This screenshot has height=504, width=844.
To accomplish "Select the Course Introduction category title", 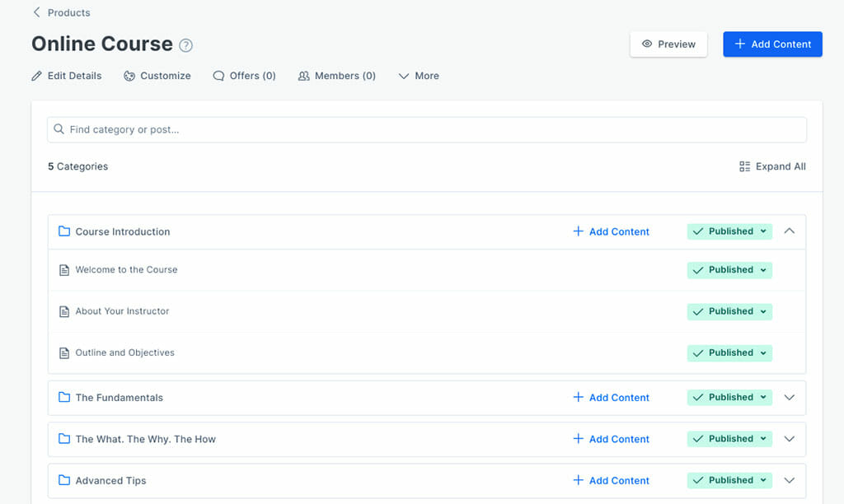I will pos(123,232).
